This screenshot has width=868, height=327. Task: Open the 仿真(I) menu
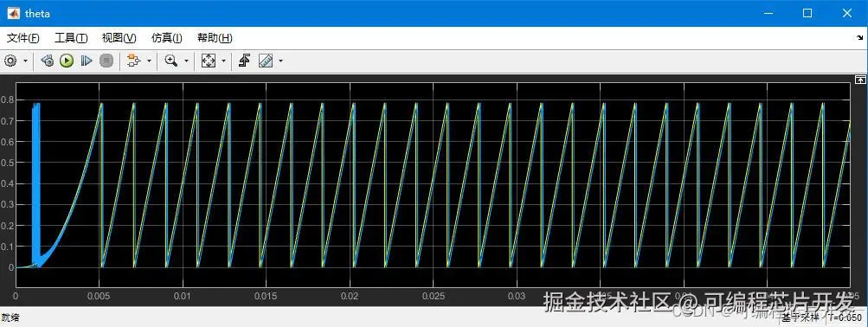167,38
